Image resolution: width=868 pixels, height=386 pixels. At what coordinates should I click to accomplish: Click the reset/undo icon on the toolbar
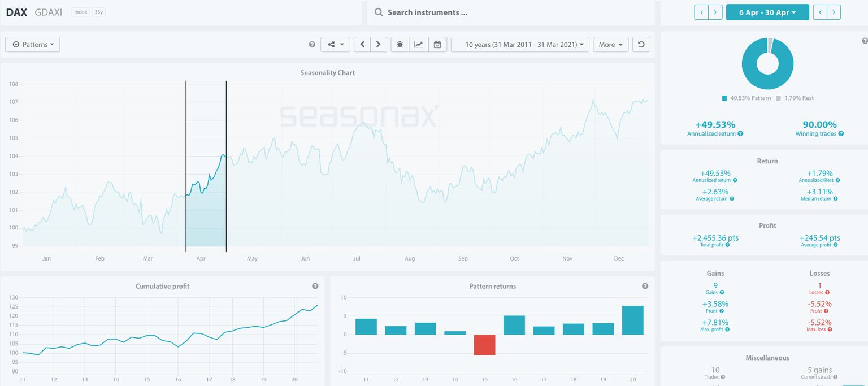641,44
